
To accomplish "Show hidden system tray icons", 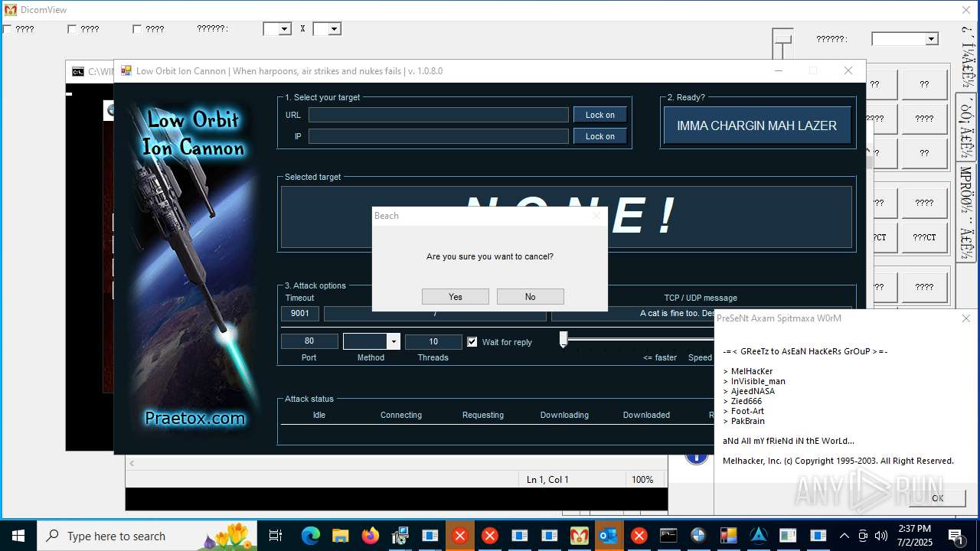I will 844,536.
